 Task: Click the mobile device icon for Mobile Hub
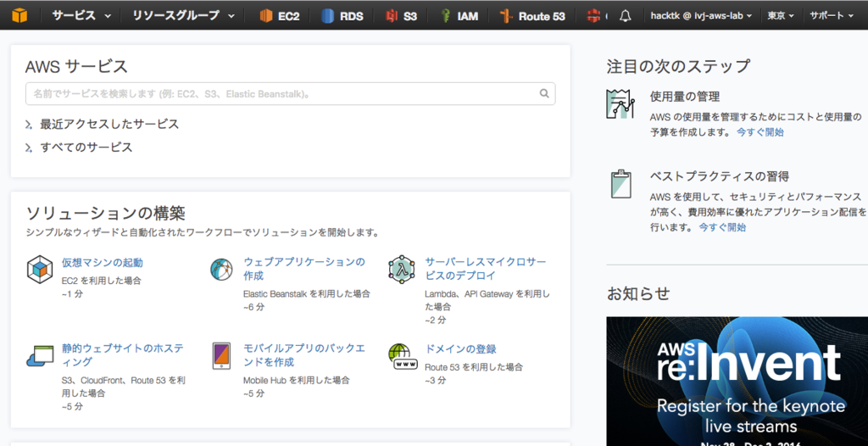(x=221, y=355)
